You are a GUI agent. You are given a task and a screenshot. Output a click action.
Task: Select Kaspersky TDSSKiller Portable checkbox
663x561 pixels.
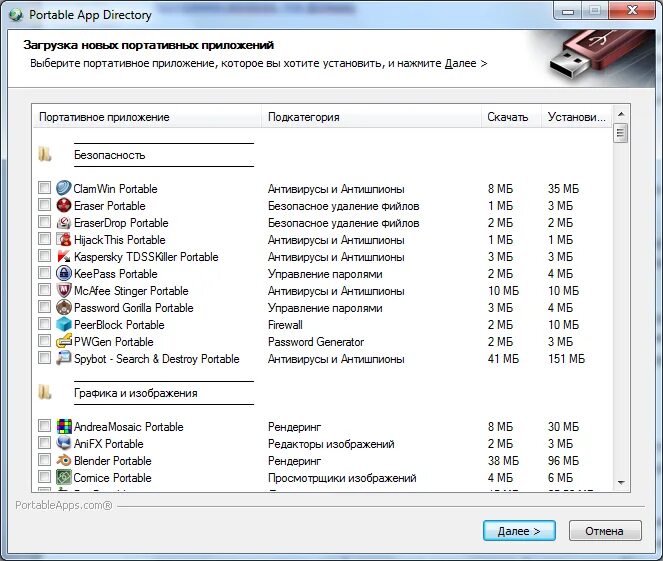[x=44, y=255]
